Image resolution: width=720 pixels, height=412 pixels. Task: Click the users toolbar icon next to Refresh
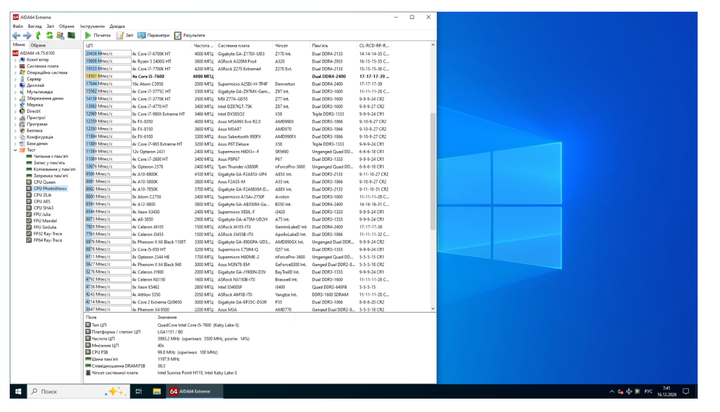pyautogui.click(x=60, y=35)
